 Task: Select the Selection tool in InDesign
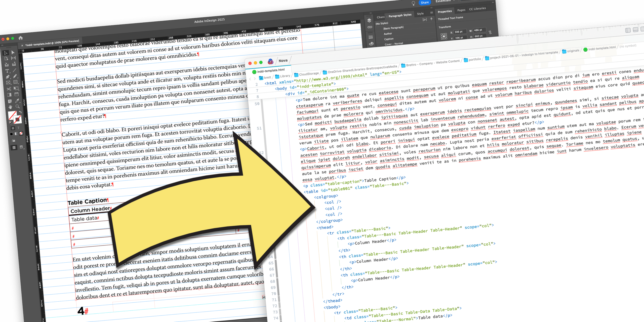[x=6, y=53]
